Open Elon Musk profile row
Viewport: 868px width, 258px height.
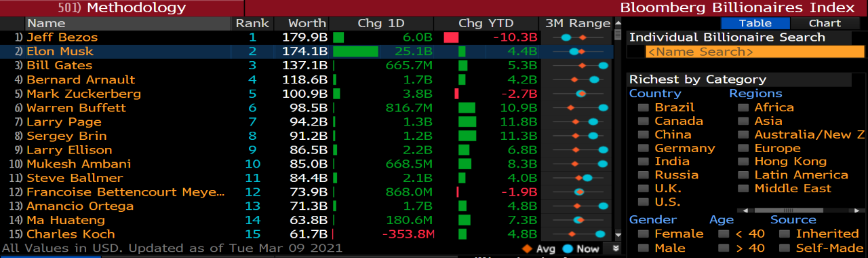tap(307, 52)
